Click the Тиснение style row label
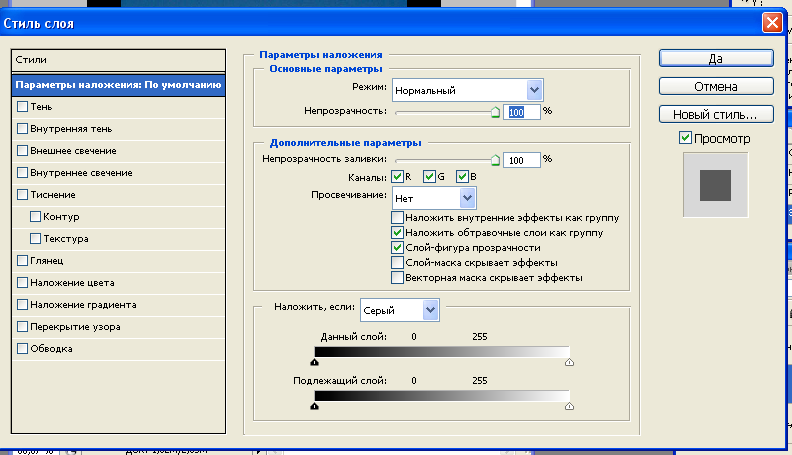This screenshot has height=455, width=792. coord(53,194)
